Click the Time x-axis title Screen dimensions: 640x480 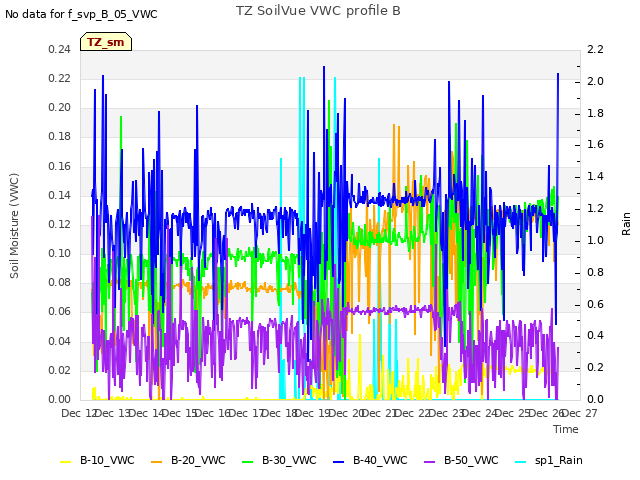566,429
